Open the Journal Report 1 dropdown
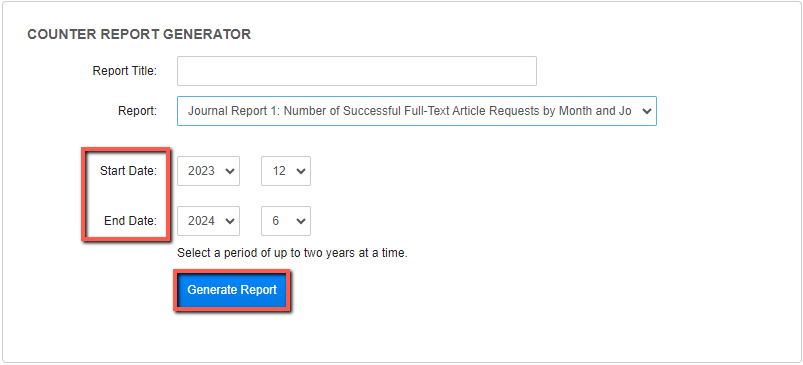Viewport: 803px width, 365px height. point(417,111)
